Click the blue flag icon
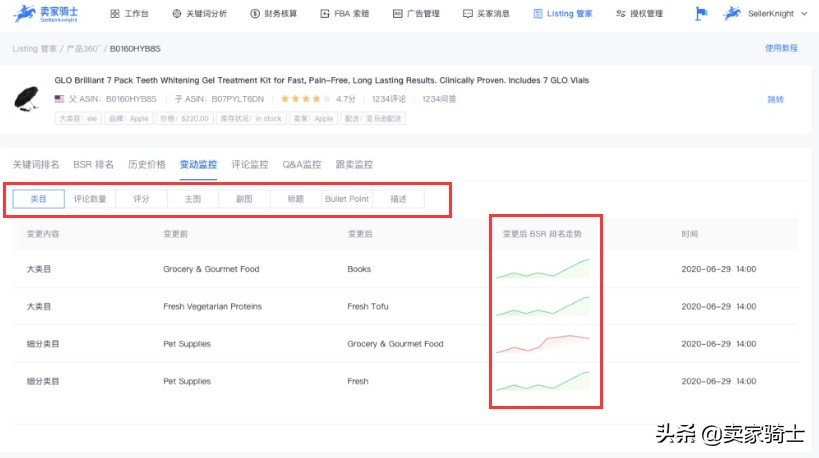Viewport: 819px width, 458px height. pos(701,14)
